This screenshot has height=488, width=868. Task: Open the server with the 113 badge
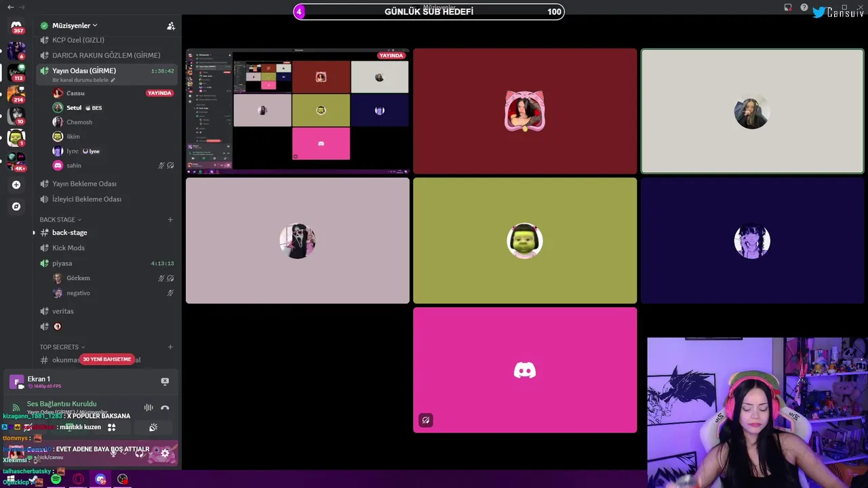16,71
